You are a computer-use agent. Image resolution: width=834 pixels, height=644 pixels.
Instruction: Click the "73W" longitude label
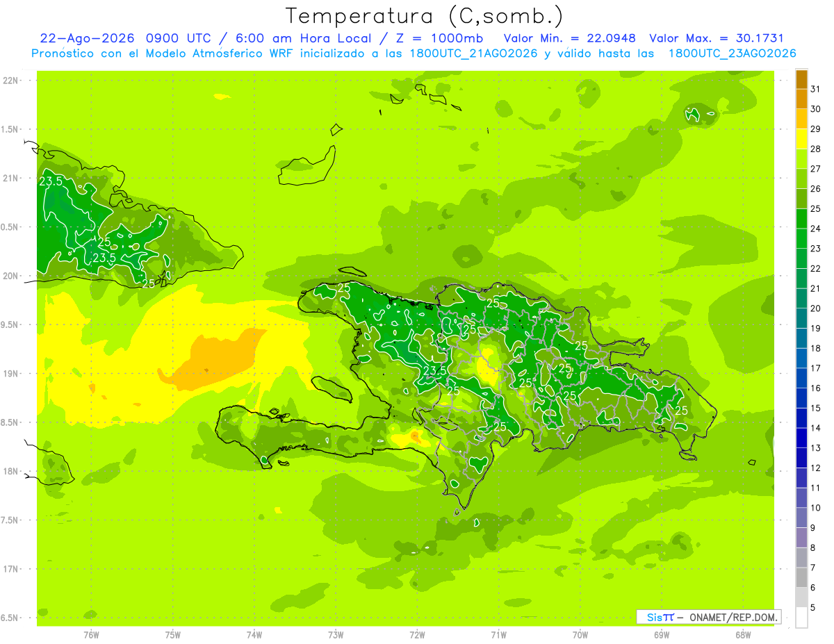(336, 635)
